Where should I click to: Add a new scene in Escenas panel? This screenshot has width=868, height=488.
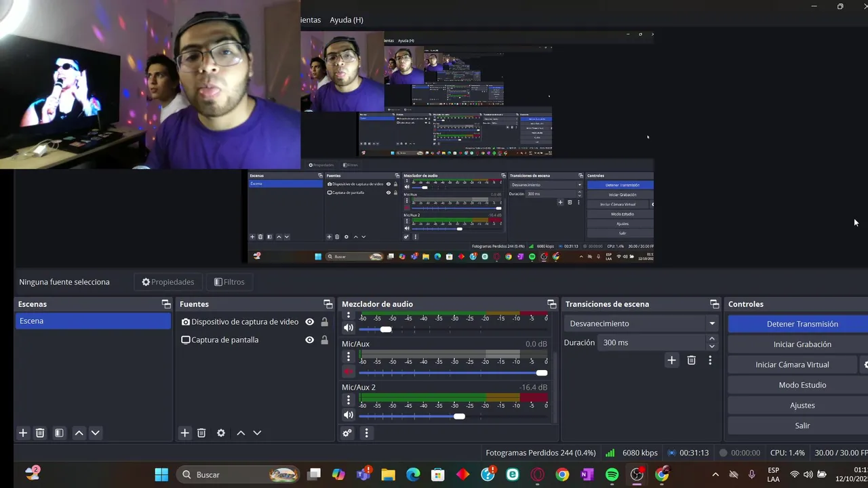(23, 432)
